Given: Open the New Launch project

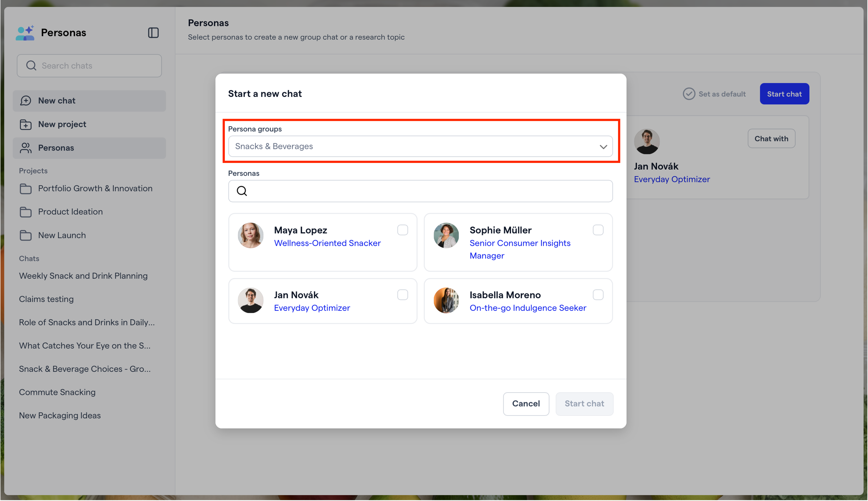Looking at the screenshot, I should click(x=89, y=235).
